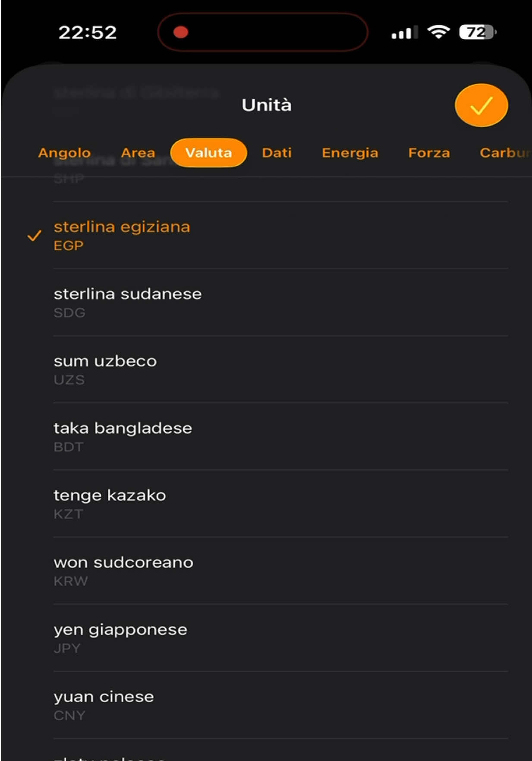Open the Energia category tab

pyautogui.click(x=350, y=153)
